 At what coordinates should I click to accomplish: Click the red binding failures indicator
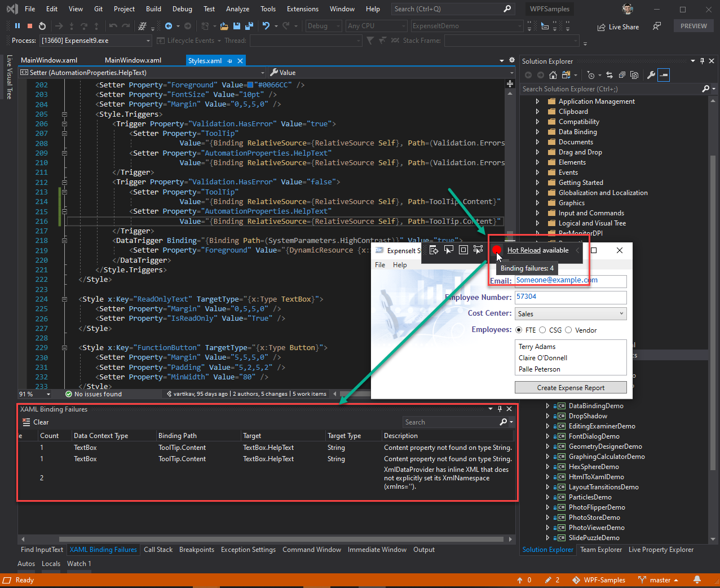click(x=497, y=250)
